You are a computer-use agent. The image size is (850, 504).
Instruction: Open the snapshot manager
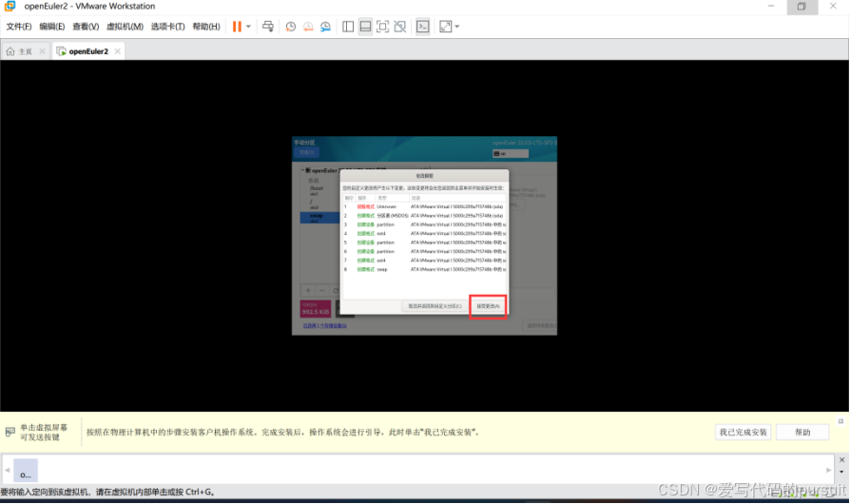click(x=325, y=27)
